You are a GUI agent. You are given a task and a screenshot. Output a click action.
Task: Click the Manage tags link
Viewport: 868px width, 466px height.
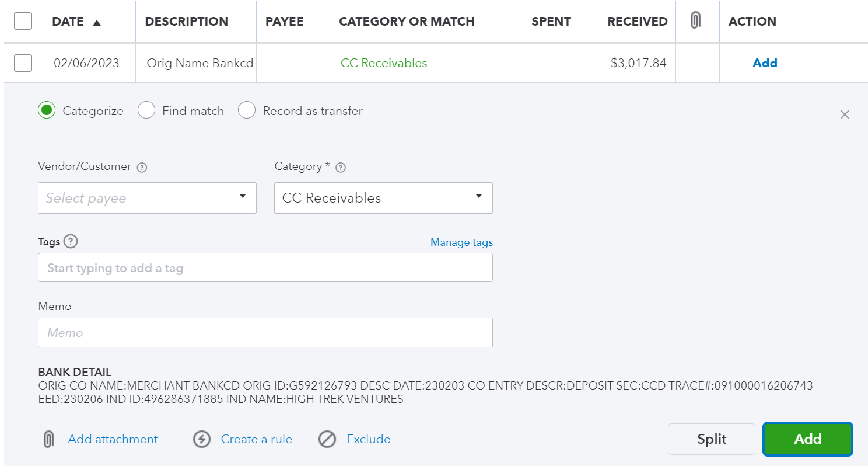tap(461, 242)
